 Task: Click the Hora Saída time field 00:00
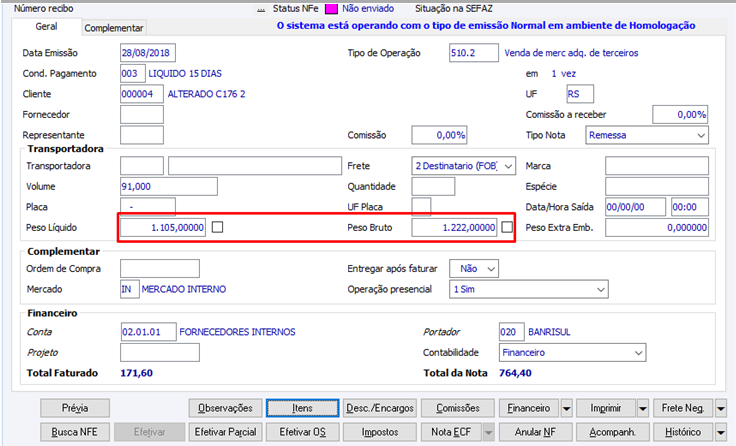point(690,207)
